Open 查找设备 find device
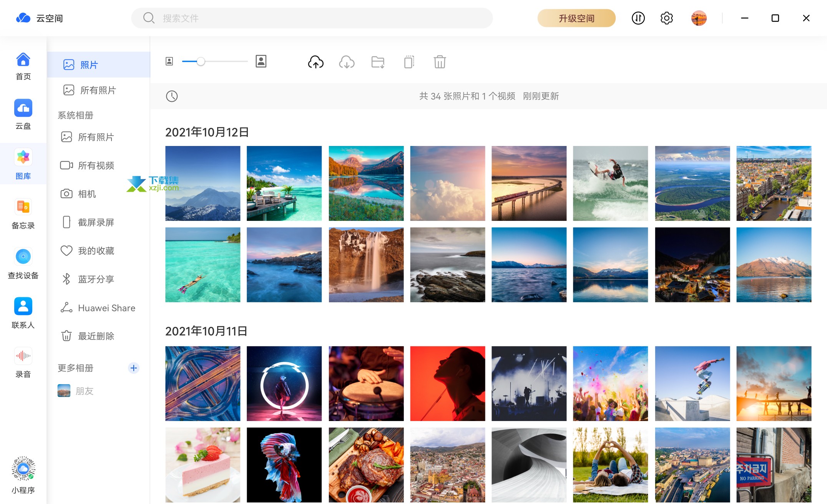 tap(23, 264)
